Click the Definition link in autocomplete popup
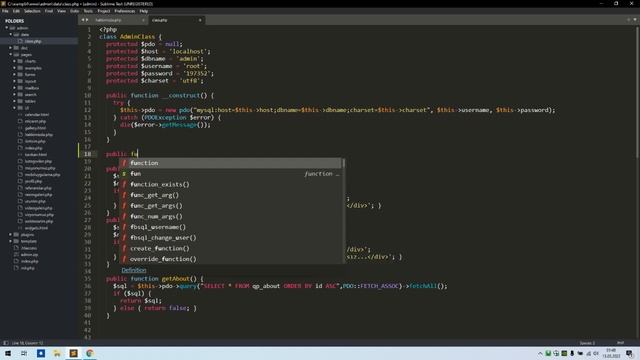640x360 pixels. tap(133, 270)
